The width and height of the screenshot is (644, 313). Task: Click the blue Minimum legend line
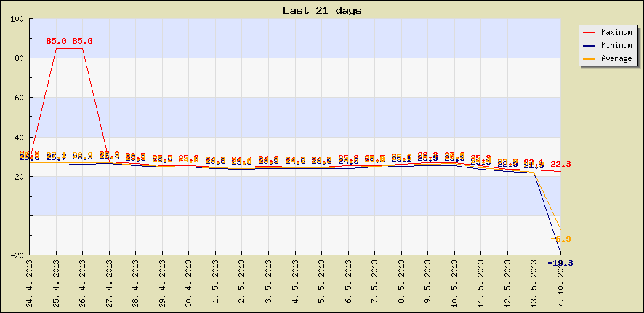coord(589,45)
